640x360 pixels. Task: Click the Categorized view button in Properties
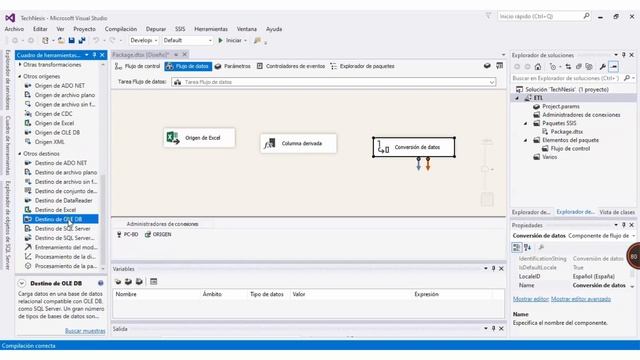pyautogui.click(x=516, y=247)
